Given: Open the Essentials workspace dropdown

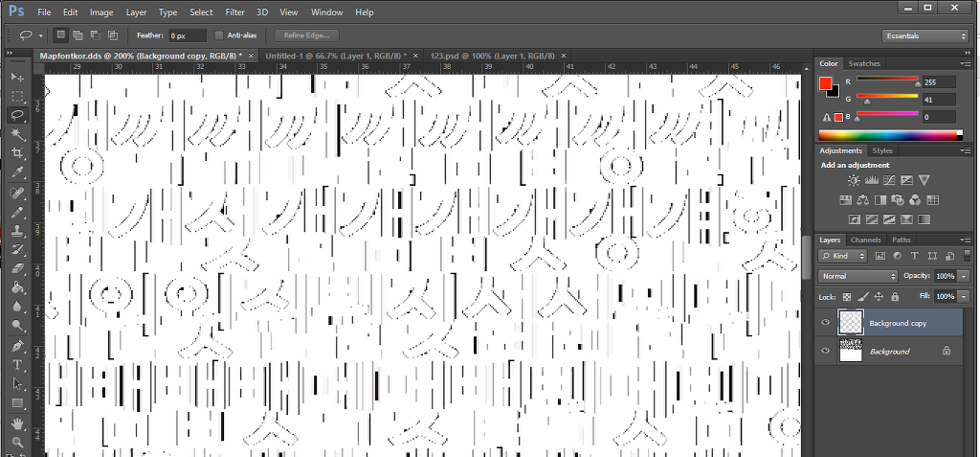Looking at the screenshot, I should [x=925, y=36].
